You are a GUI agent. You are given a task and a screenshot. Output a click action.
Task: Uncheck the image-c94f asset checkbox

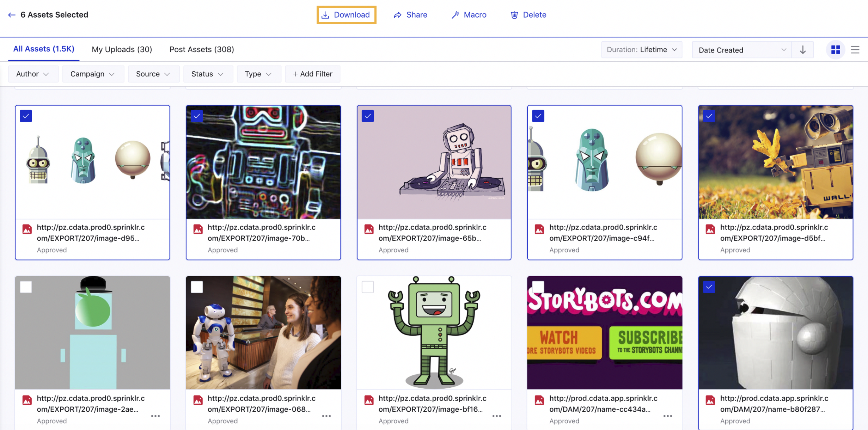538,116
